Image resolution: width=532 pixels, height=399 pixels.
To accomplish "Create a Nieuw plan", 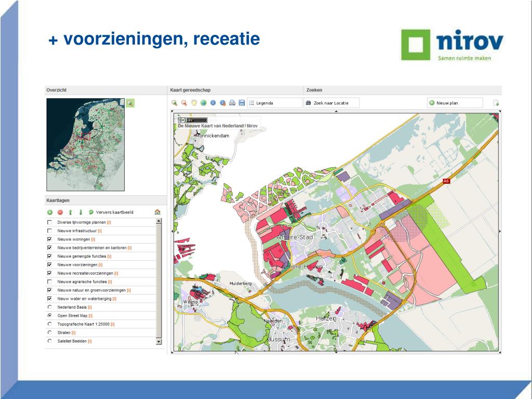I will (x=455, y=103).
